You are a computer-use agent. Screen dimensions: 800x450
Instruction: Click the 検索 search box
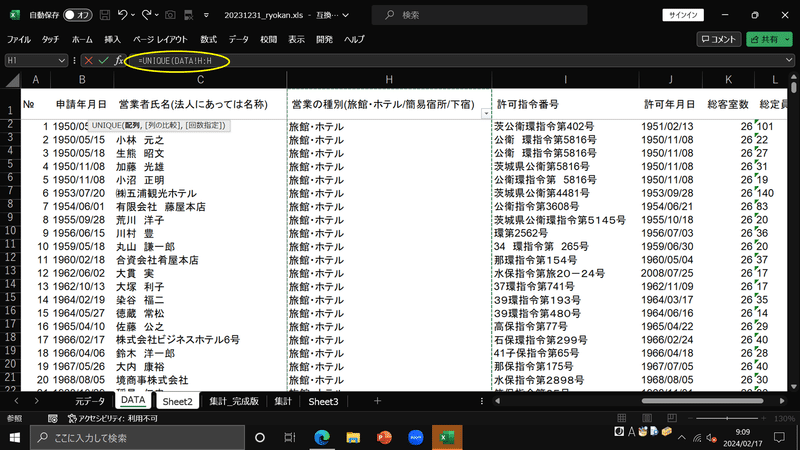click(x=480, y=15)
